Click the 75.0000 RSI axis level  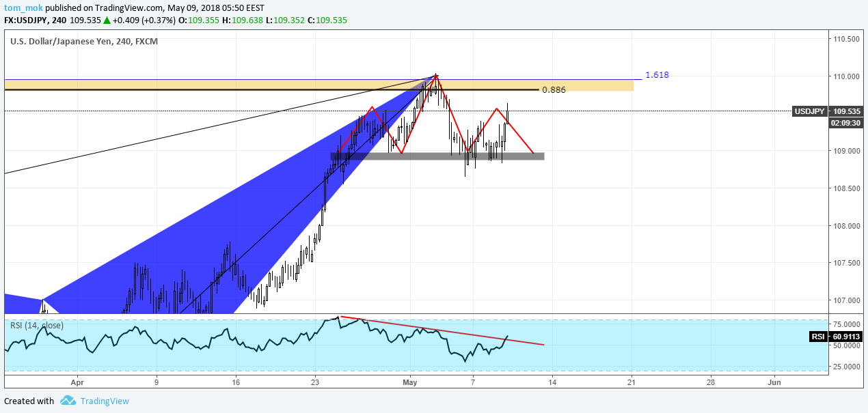coord(846,324)
